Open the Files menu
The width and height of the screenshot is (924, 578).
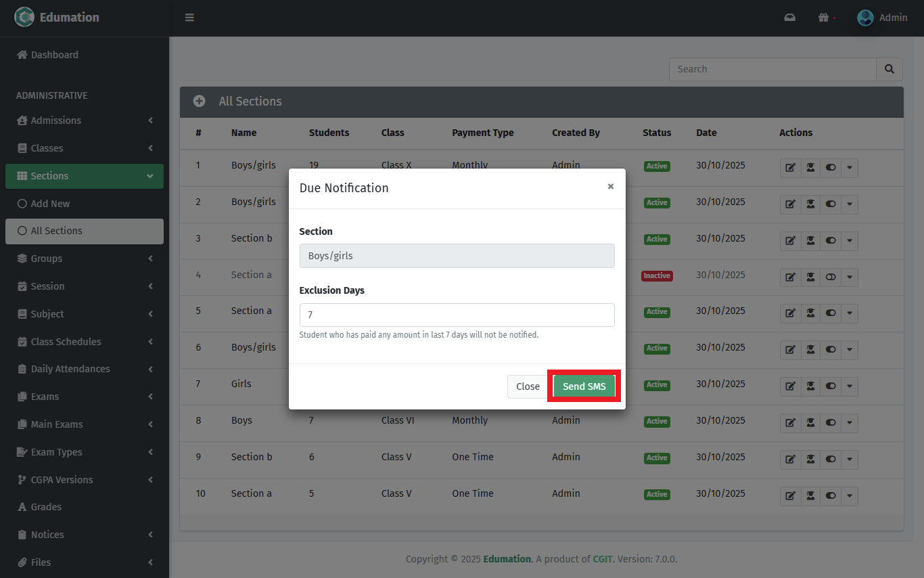85,562
